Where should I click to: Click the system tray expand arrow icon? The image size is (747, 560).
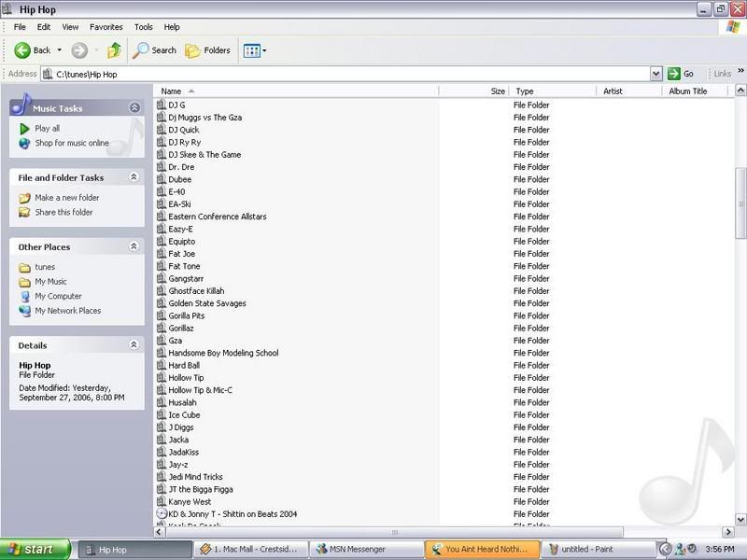665,549
